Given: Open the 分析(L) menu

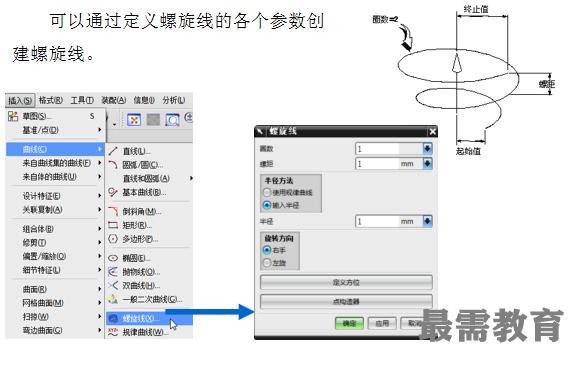Looking at the screenshot, I should [174, 100].
